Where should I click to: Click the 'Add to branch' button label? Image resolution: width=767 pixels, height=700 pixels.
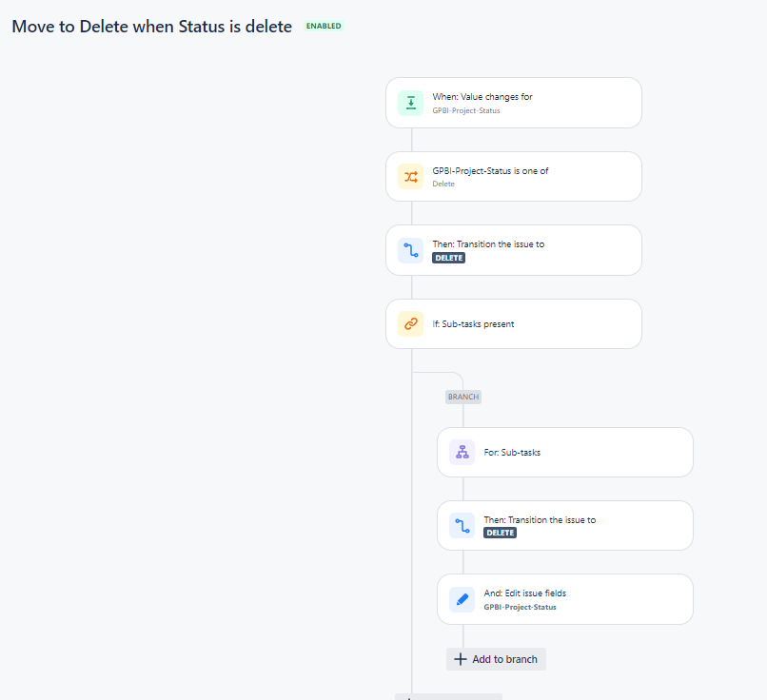coord(504,659)
